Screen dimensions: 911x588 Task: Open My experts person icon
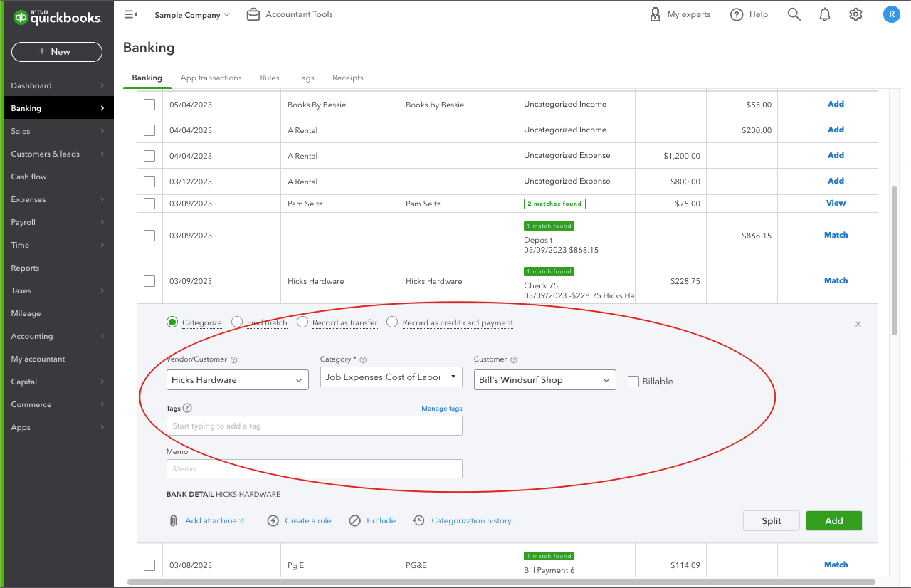click(x=655, y=14)
